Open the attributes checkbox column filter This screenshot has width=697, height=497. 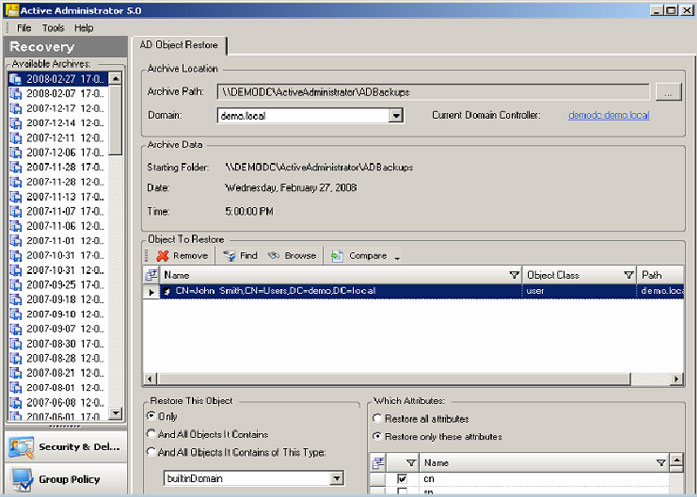click(411, 463)
